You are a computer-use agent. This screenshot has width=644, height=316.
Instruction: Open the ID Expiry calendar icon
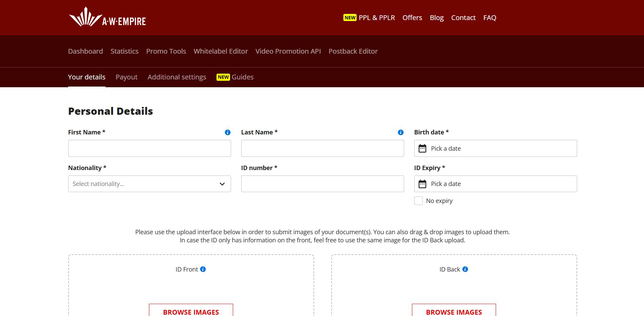point(422,183)
